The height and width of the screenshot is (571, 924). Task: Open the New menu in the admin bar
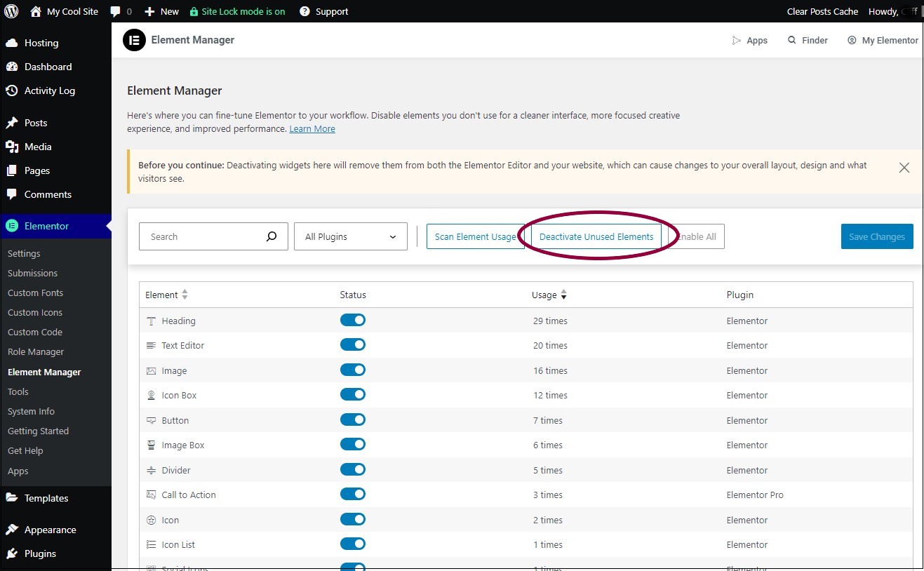pyautogui.click(x=161, y=11)
